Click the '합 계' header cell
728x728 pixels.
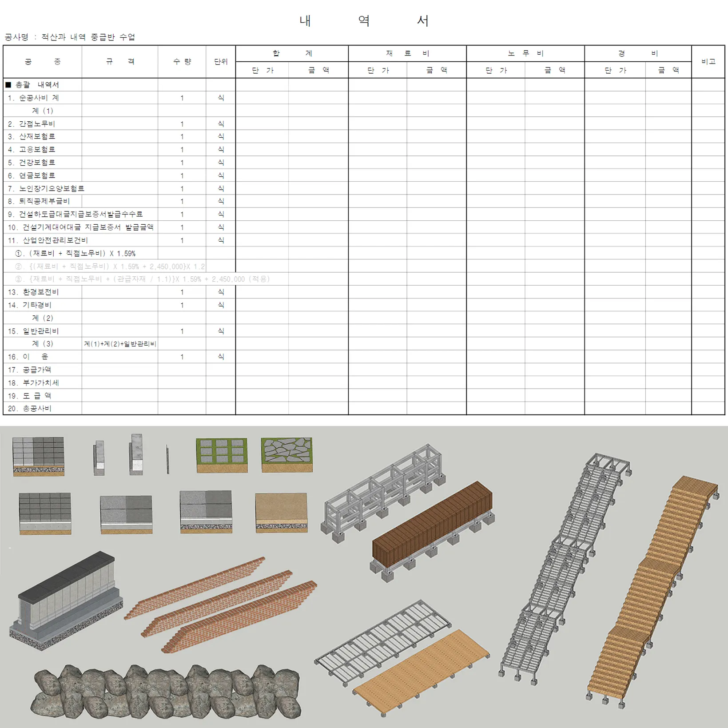pos(292,54)
